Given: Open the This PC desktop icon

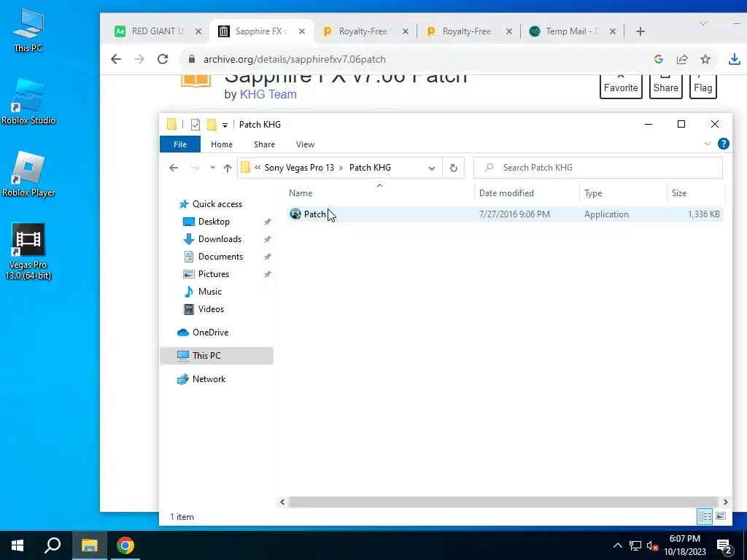Looking at the screenshot, I should click(x=28, y=30).
